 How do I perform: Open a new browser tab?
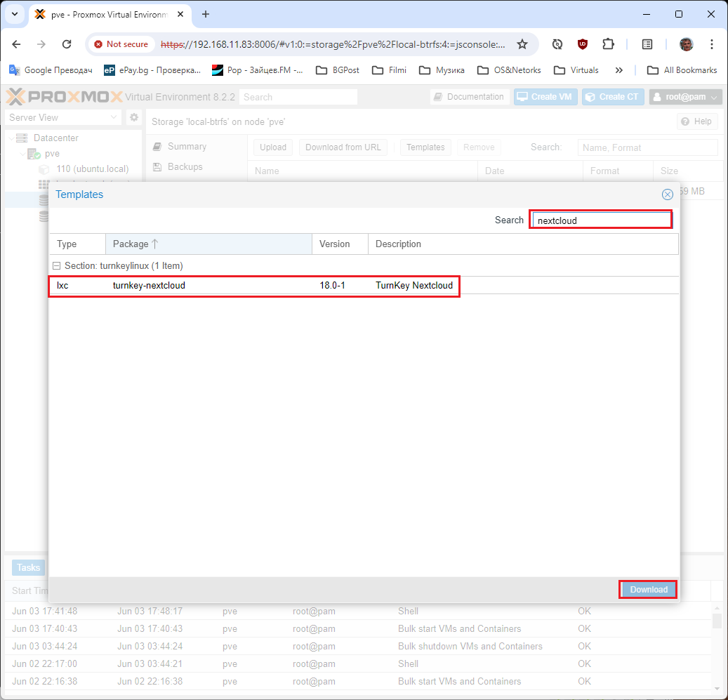[206, 14]
